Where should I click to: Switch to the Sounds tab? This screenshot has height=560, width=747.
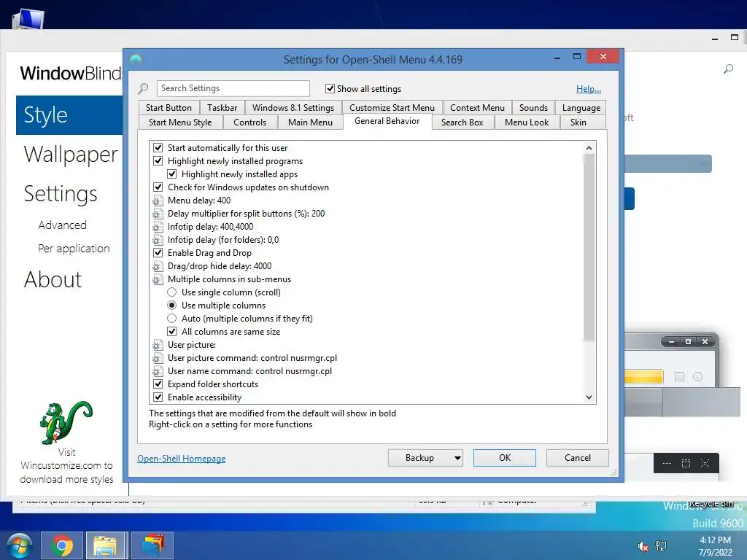point(533,108)
